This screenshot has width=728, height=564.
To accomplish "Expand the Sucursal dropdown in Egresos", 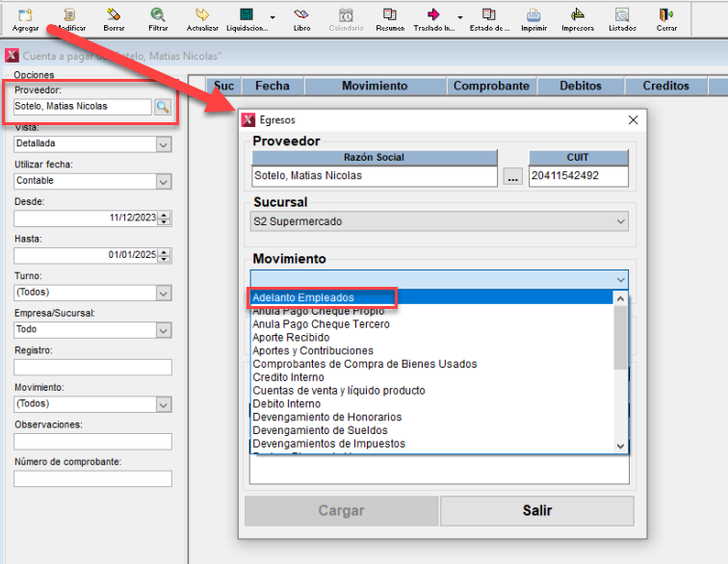I will [620, 221].
